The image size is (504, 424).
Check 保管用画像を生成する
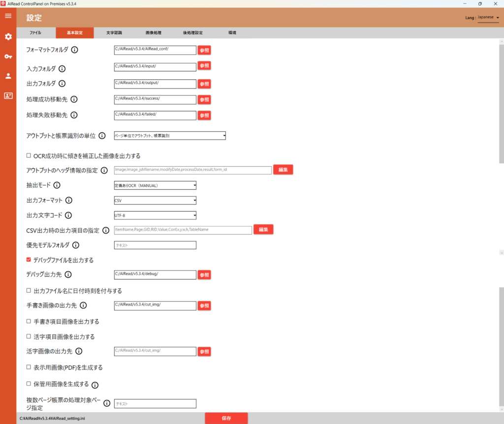tap(29, 384)
